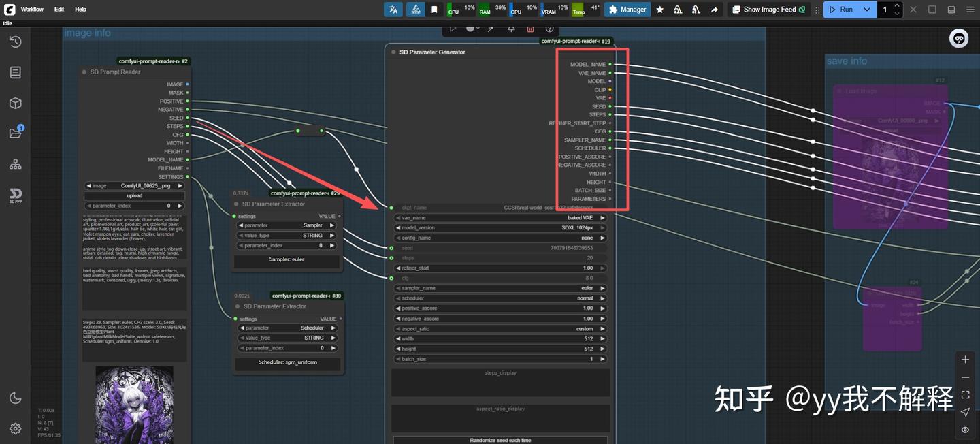Toggle the Show Image Feed button

point(768,10)
